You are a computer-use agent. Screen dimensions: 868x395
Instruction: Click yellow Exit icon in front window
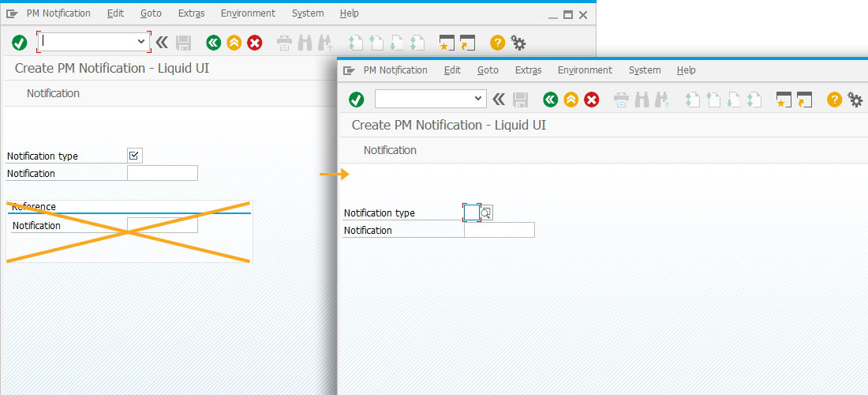click(x=571, y=100)
